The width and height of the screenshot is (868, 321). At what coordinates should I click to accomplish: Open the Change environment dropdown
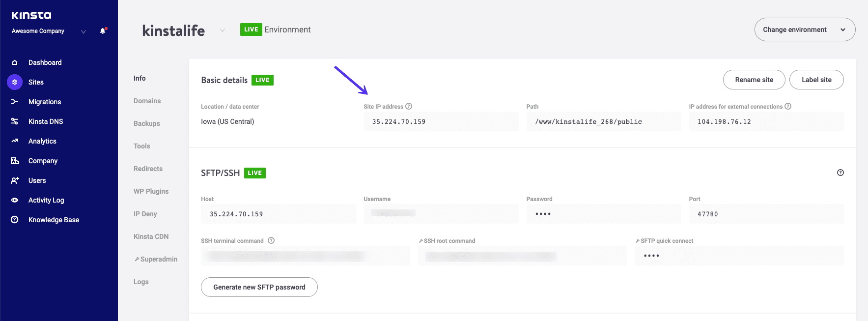tap(804, 29)
